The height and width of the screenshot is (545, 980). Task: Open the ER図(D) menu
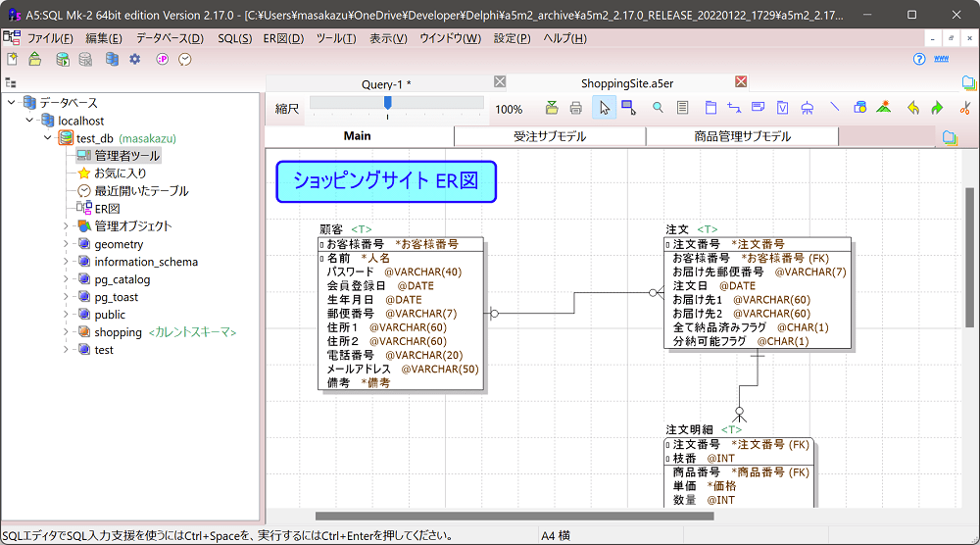(x=283, y=38)
